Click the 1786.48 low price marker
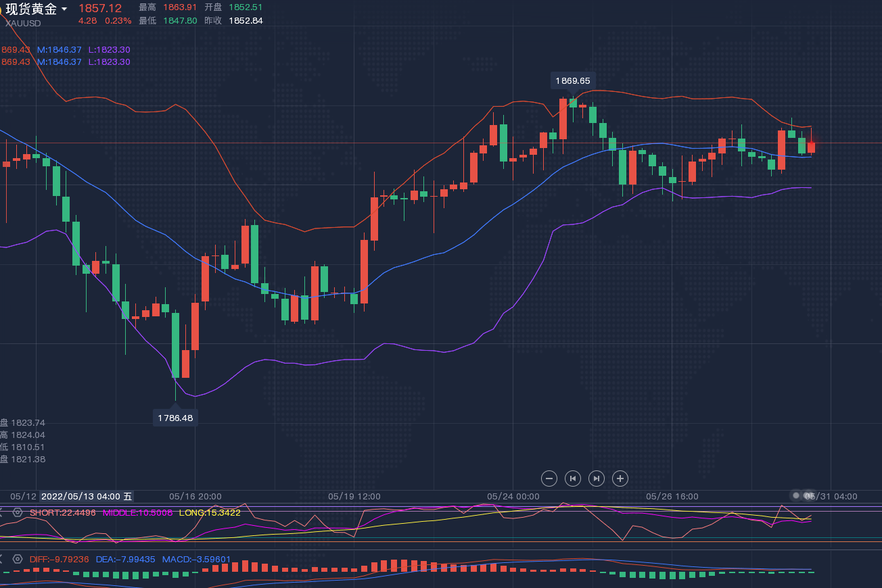The width and height of the screenshot is (882, 588). pos(175,418)
